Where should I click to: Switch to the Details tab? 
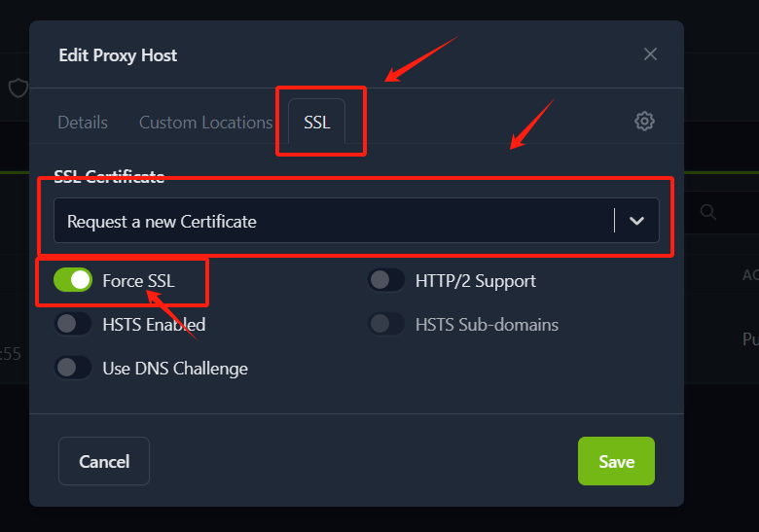[83, 123]
